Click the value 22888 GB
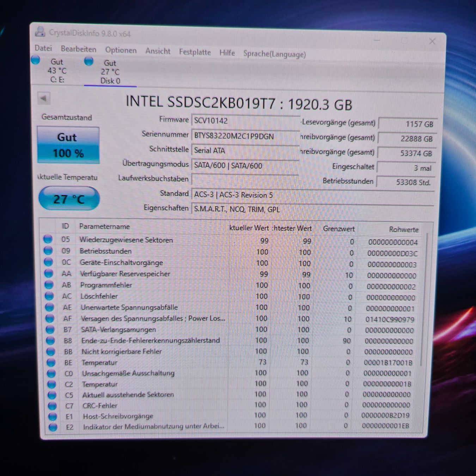476x476 pixels. (x=407, y=139)
